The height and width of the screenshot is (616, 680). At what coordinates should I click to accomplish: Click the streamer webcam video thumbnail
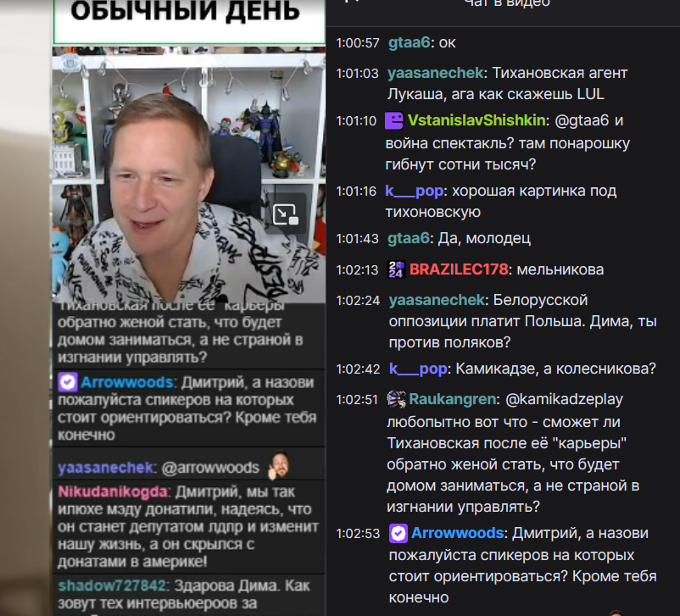pos(189,175)
